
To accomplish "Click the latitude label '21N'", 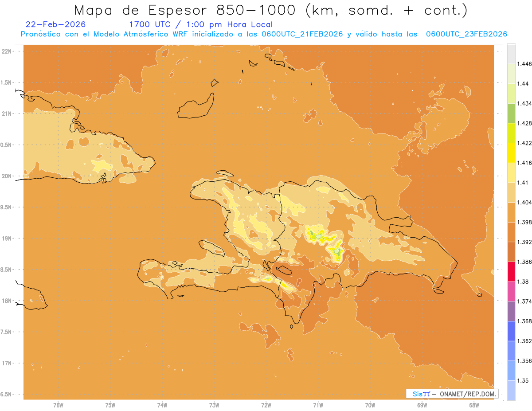I will (7, 114).
